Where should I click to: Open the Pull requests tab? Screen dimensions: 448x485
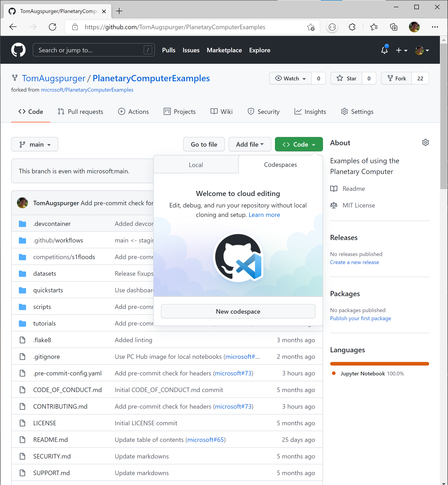pyautogui.click(x=81, y=112)
